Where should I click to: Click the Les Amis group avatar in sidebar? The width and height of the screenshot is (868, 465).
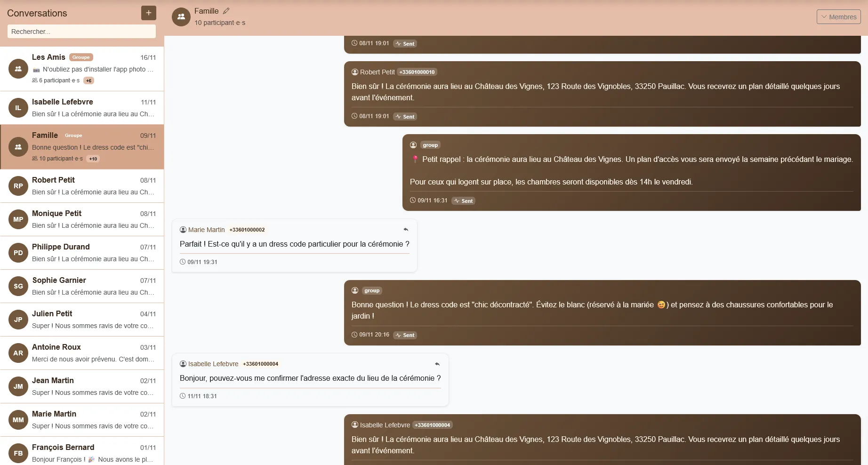(18, 69)
